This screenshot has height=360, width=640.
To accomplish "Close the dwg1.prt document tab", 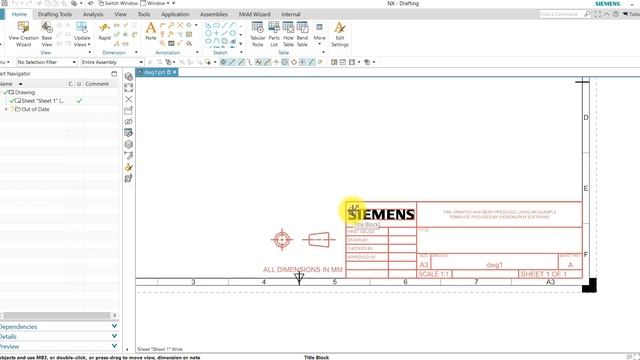I will (x=175, y=72).
